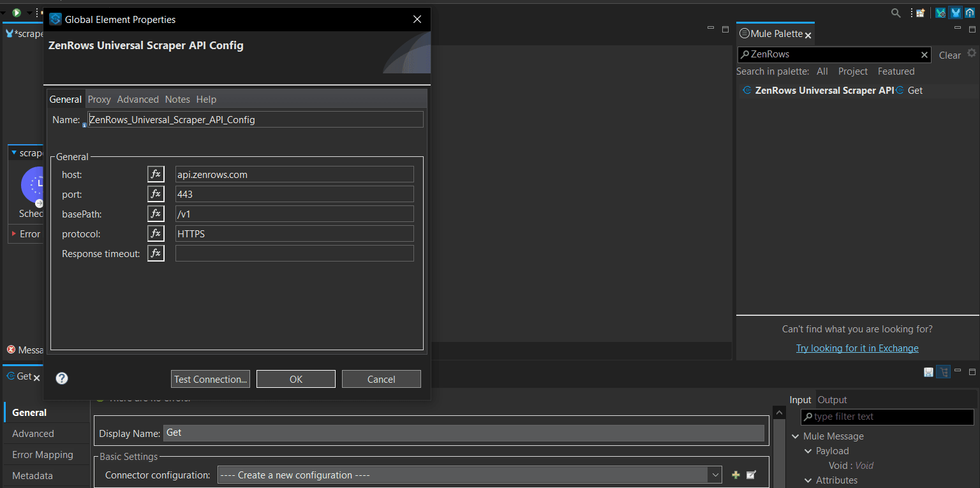Open Metadata section in Get properties

33,475
